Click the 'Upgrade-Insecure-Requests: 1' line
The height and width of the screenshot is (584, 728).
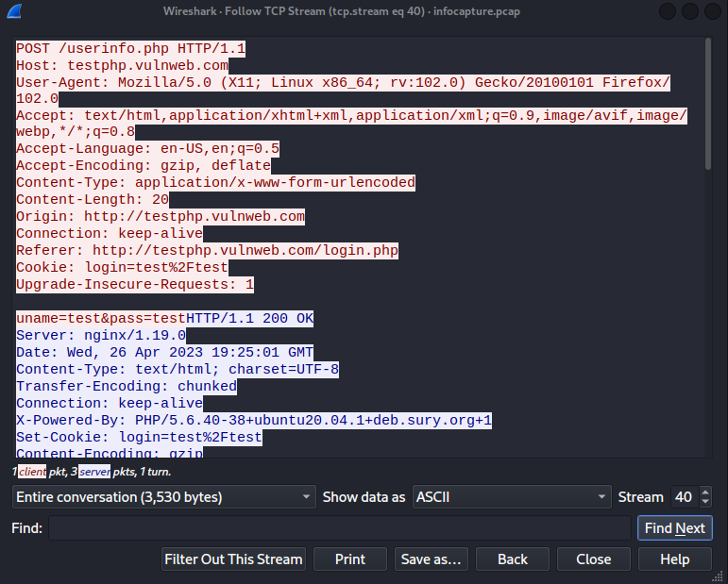click(135, 284)
